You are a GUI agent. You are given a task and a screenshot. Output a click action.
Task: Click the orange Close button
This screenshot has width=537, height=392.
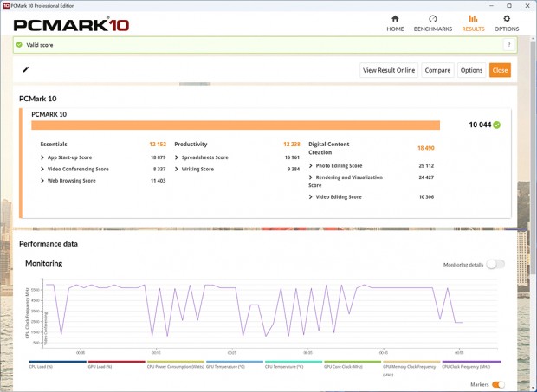click(x=500, y=70)
